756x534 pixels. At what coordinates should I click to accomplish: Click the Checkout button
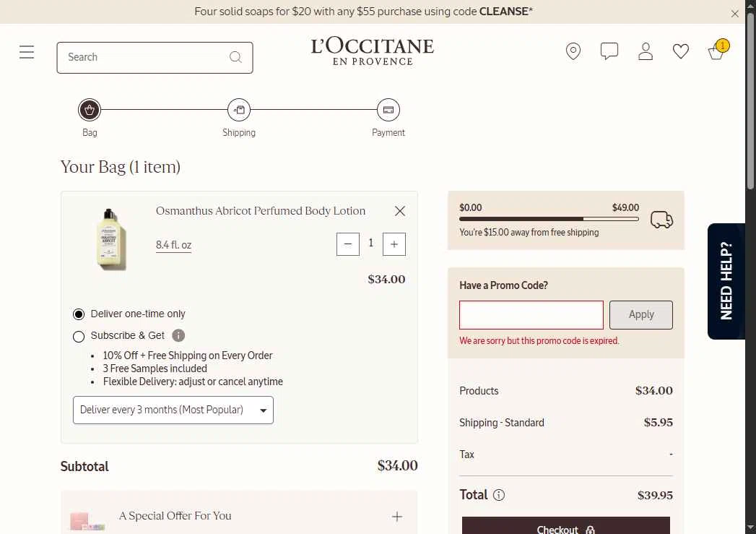tap(566, 526)
